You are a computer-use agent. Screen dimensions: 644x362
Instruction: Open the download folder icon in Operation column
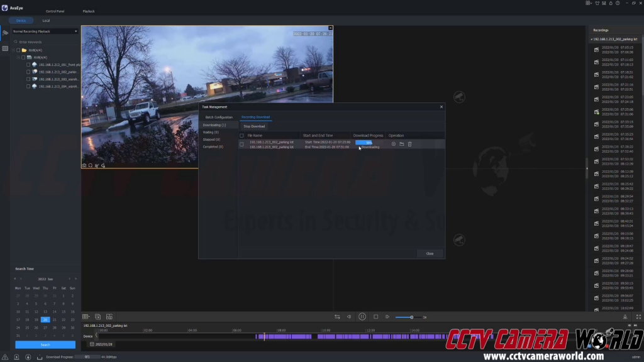(x=401, y=144)
